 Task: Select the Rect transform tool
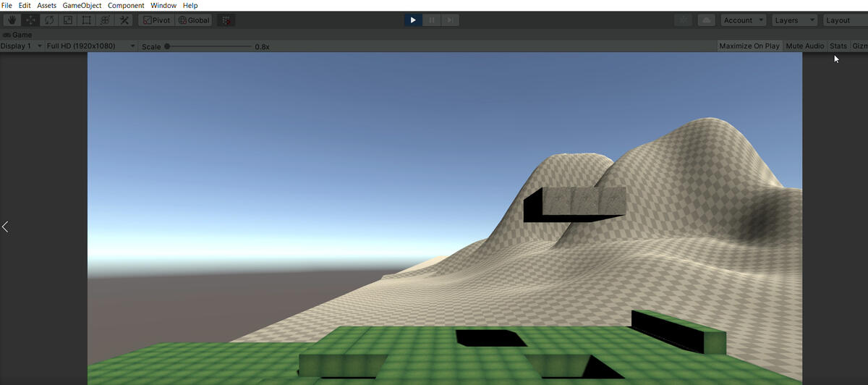click(87, 20)
